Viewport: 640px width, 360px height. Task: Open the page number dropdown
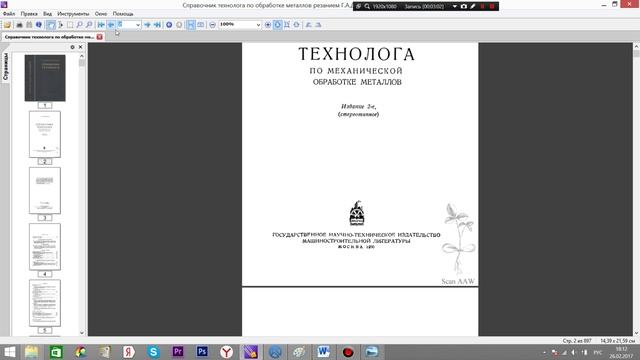coord(138,25)
